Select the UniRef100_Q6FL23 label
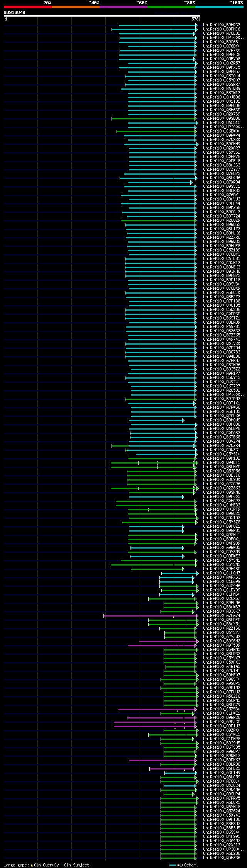This screenshot has height=868, width=247. coord(222,768)
